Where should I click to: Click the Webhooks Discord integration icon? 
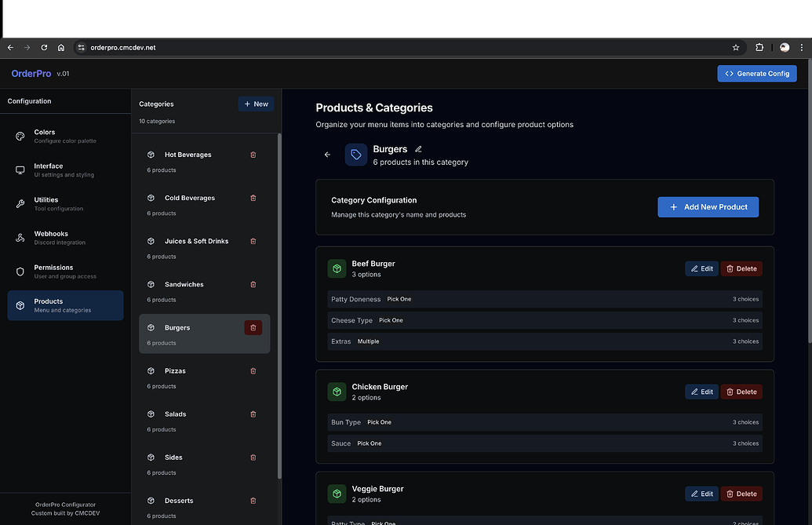(20, 237)
